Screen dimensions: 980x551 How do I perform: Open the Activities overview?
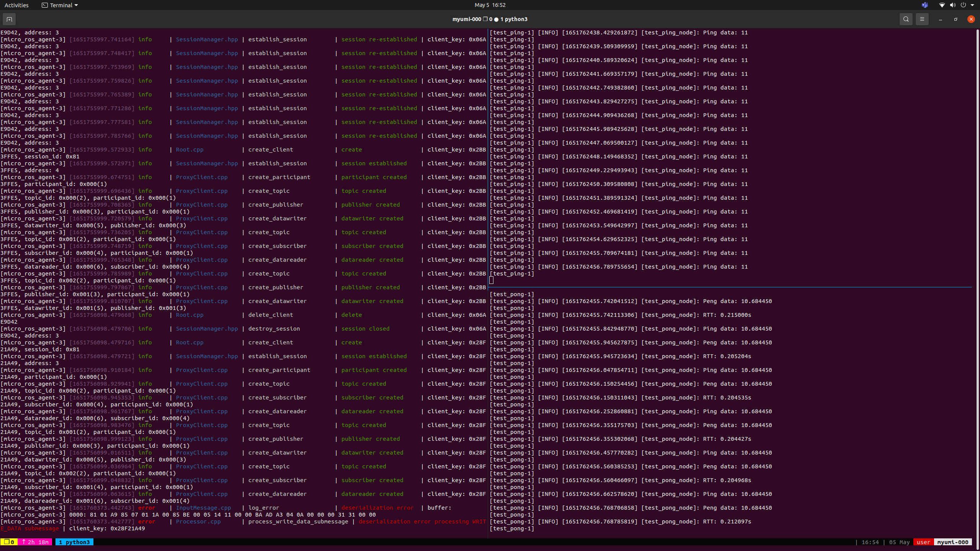pyautogui.click(x=16, y=5)
